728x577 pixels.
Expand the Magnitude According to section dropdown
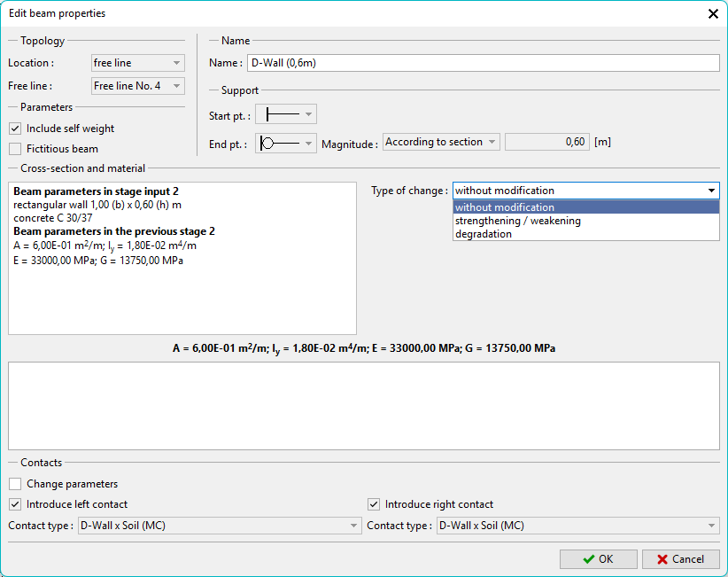(441, 142)
